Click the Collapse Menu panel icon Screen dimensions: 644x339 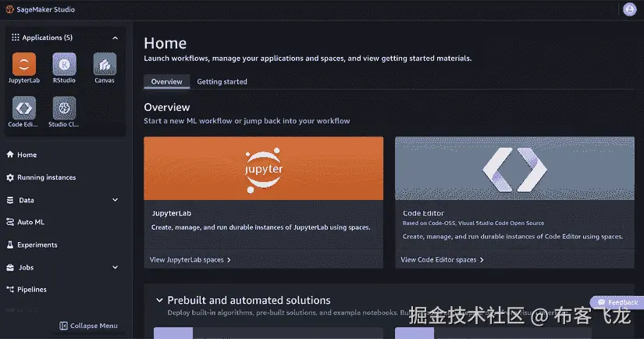[x=63, y=326]
